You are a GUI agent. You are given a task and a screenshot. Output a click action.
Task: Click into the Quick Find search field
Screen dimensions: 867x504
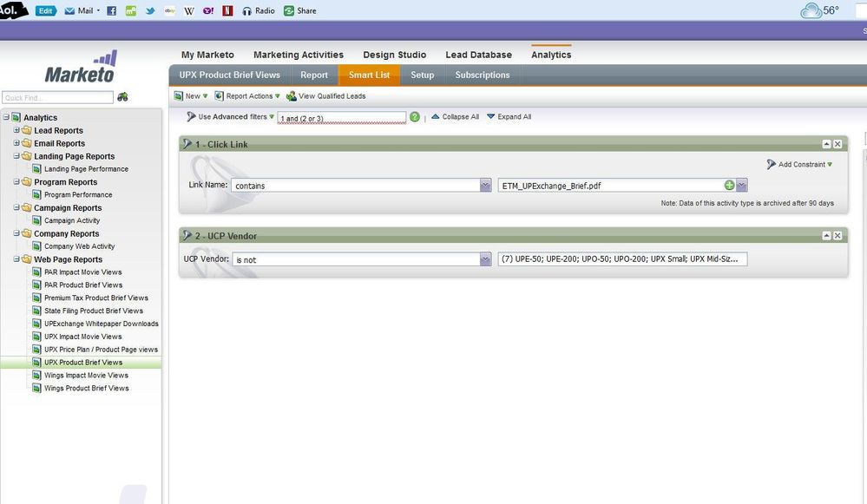[57, 97]
